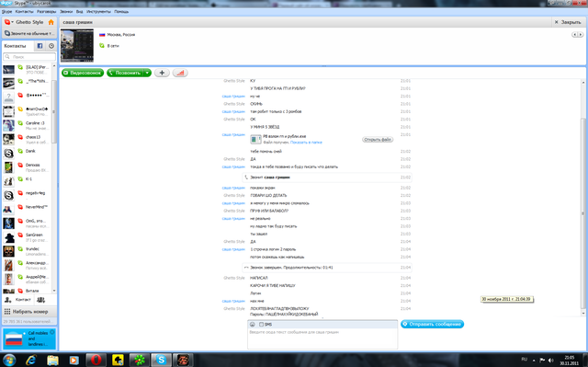Screen dimensions: 588x367
Task: Click the Skype Home icon
Action: click(51, 22)
